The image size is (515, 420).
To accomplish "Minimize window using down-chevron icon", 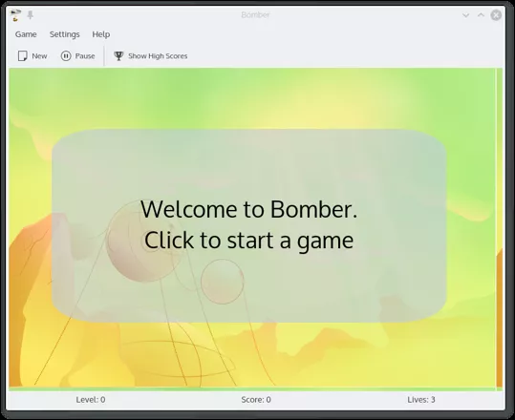I will [465, 15].
